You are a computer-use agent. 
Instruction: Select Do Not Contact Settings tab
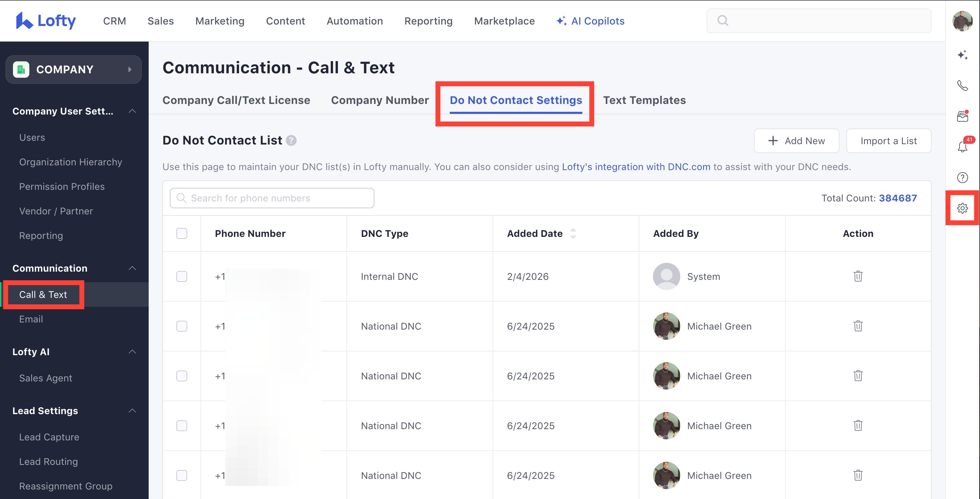tap(516, 100)
